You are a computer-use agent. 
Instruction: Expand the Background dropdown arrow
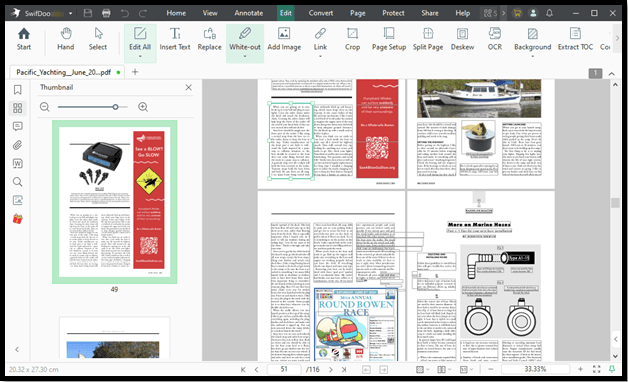coord(533,56)
